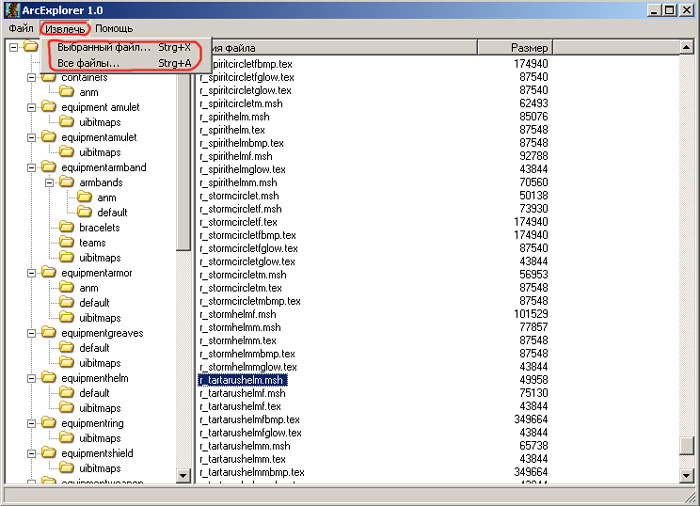Image resolution: width=700 pixels, height=506 pixels.
Task: Select uibitmaps folder icon under equipment amulet
Action: click(67, 121)
